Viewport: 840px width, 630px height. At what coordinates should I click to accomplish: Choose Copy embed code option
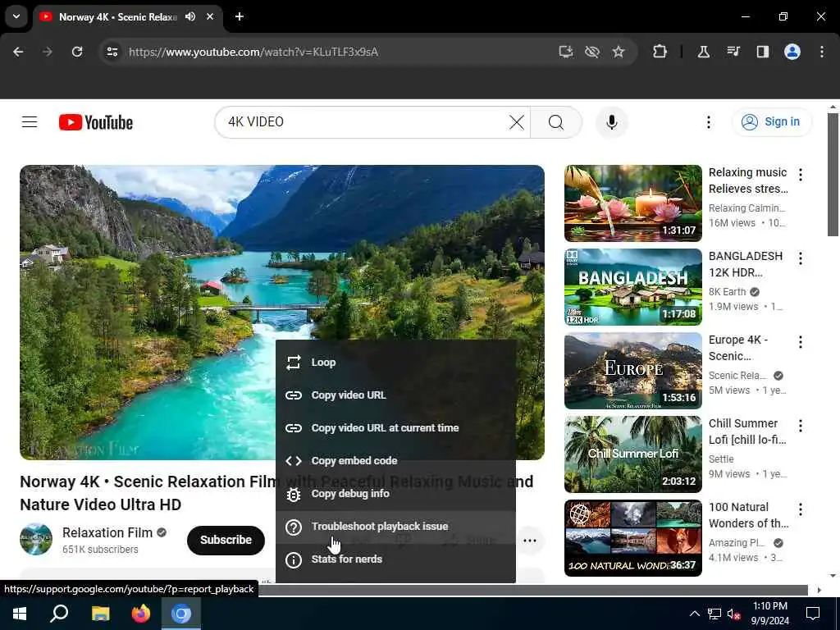395,461
